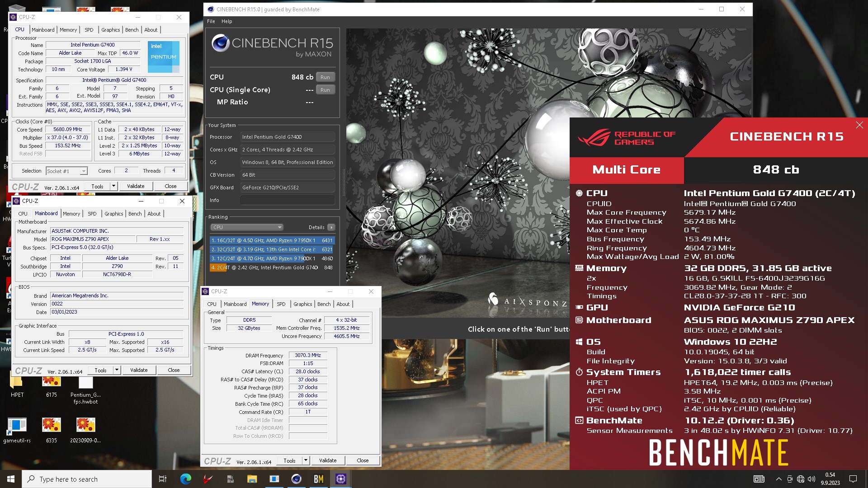Screen dimensions: 868x488
Task: Click the ROG MAXIMUS Z790 APEX model field
Action: pos(93,239)
